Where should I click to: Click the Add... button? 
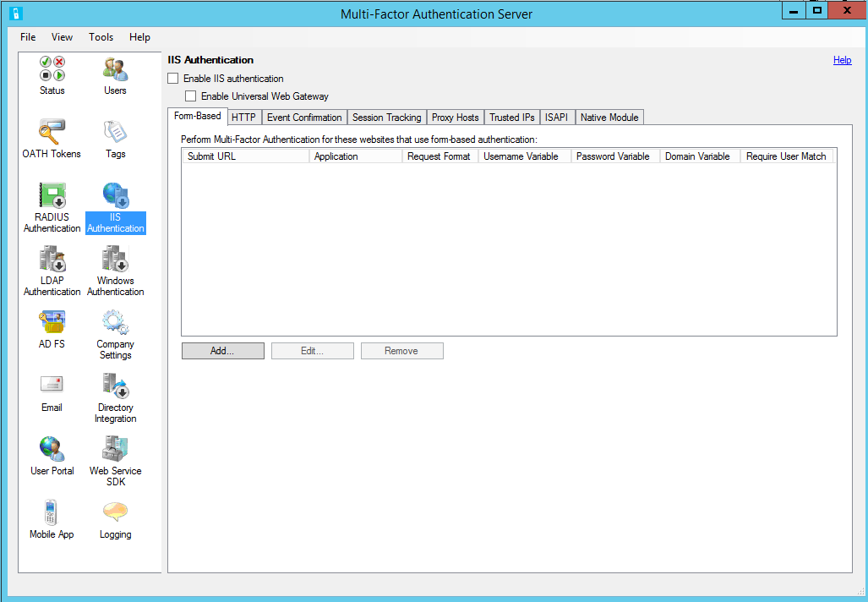click(222, 351)
